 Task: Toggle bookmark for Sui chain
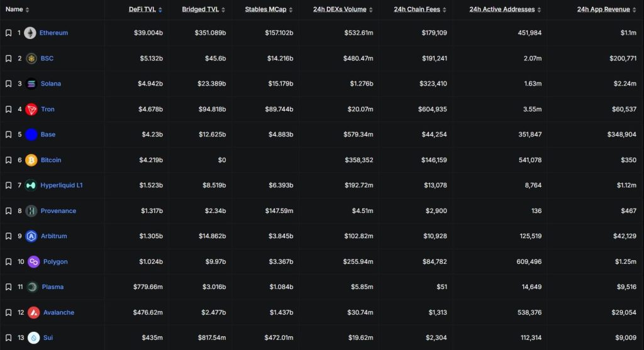click(x=8, y=337)
